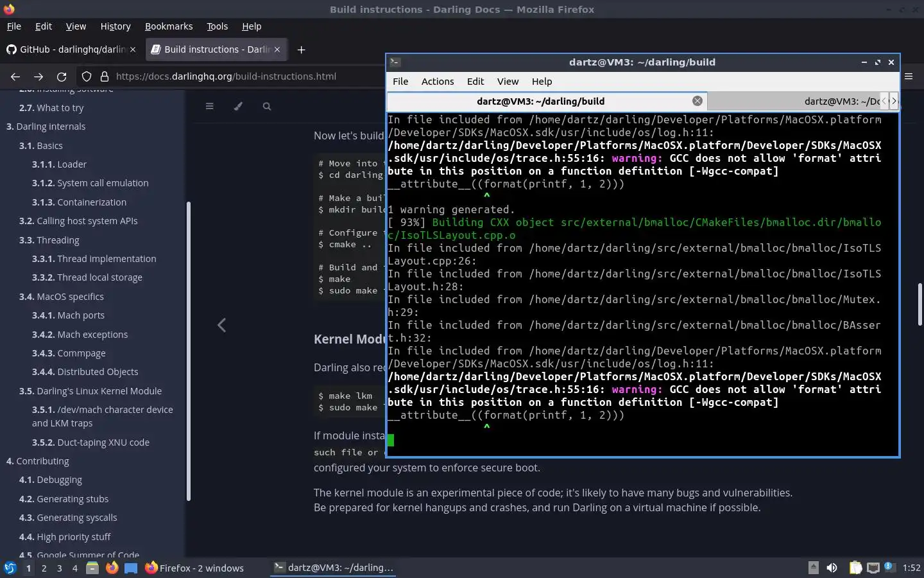This screenshot has width=924, height=578.
Task: Open the LXQt application menu in the panel
Action: click(10, 568)
